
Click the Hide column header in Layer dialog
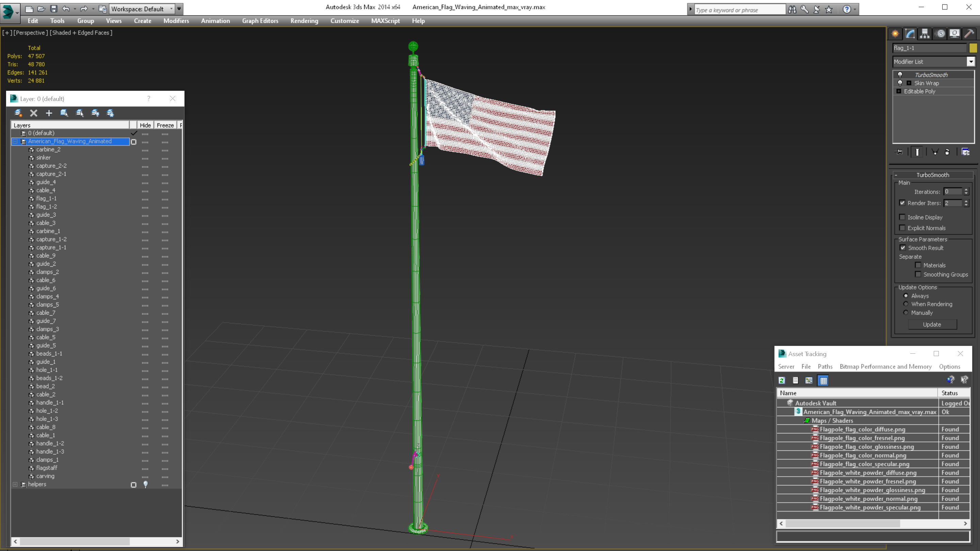tap(145, 125)
